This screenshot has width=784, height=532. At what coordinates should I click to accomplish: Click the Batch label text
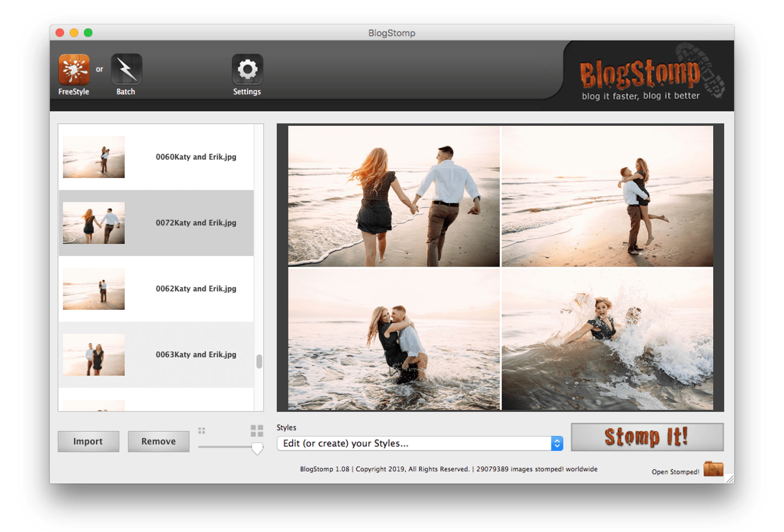click(126, 92)
